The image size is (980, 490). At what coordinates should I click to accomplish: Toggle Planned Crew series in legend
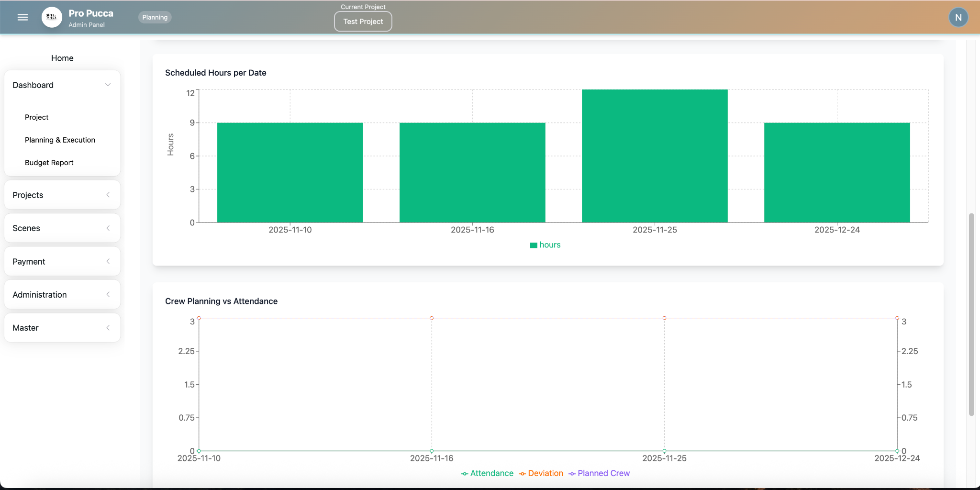[599, 473]
